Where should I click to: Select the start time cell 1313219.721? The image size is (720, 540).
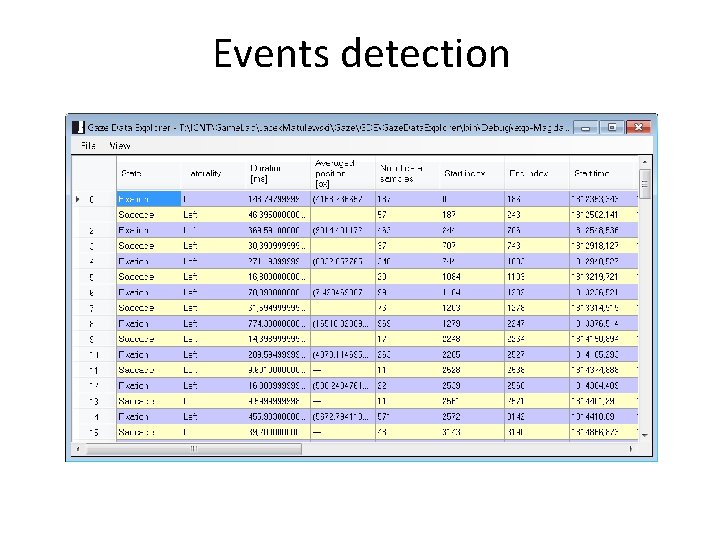[x=603, y=277]
